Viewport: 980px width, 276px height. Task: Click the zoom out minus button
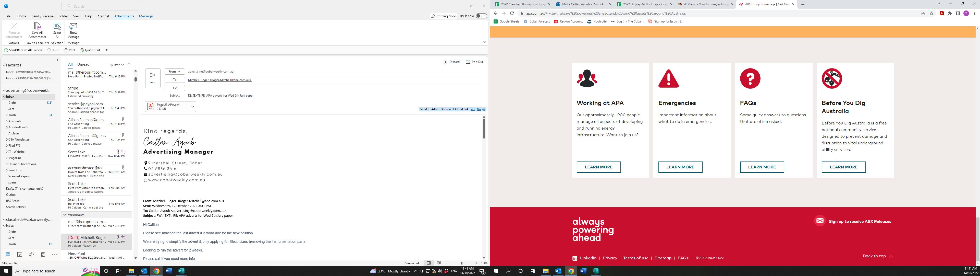(446, 263)
